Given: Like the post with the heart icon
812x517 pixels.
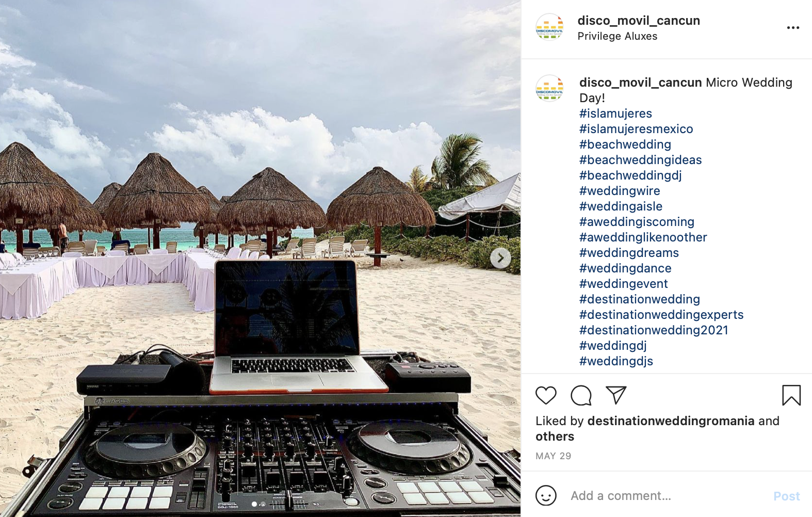Looking at the screenshot, I should (546, 395).
